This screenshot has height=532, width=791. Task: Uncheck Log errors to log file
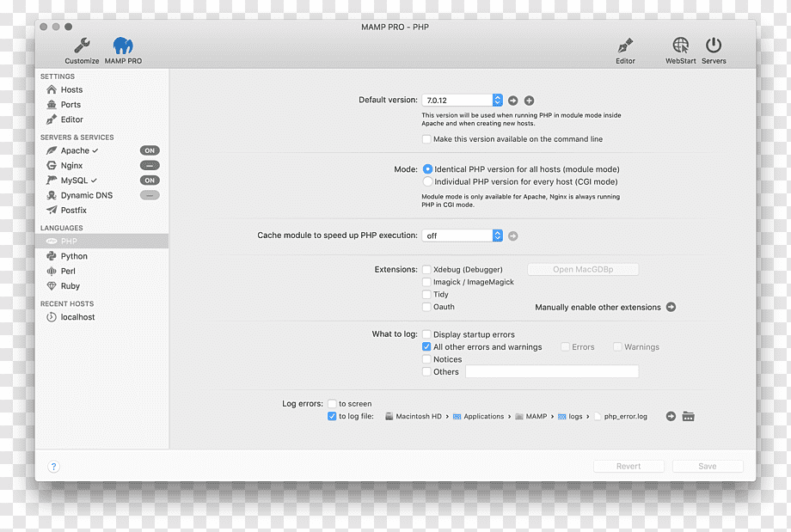pos(332,417)
